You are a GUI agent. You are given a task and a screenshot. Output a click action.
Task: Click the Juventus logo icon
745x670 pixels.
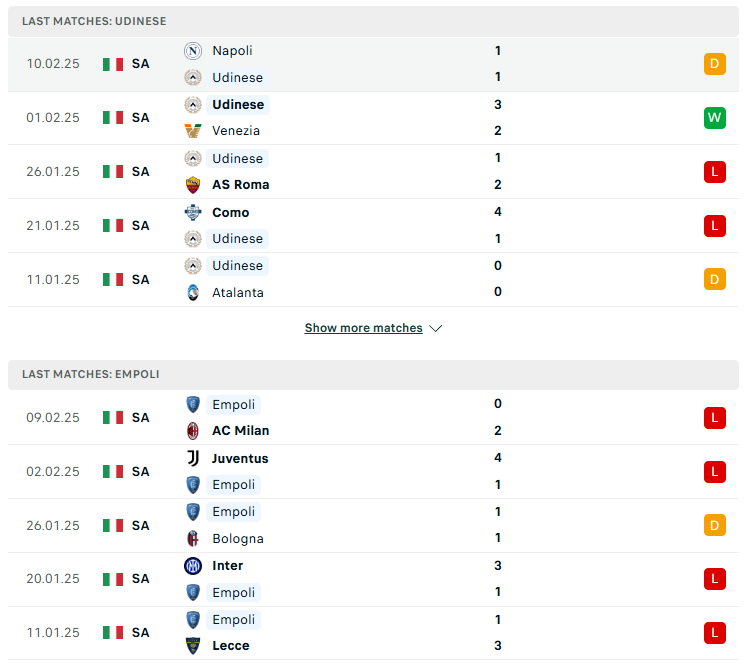point(193,458)
